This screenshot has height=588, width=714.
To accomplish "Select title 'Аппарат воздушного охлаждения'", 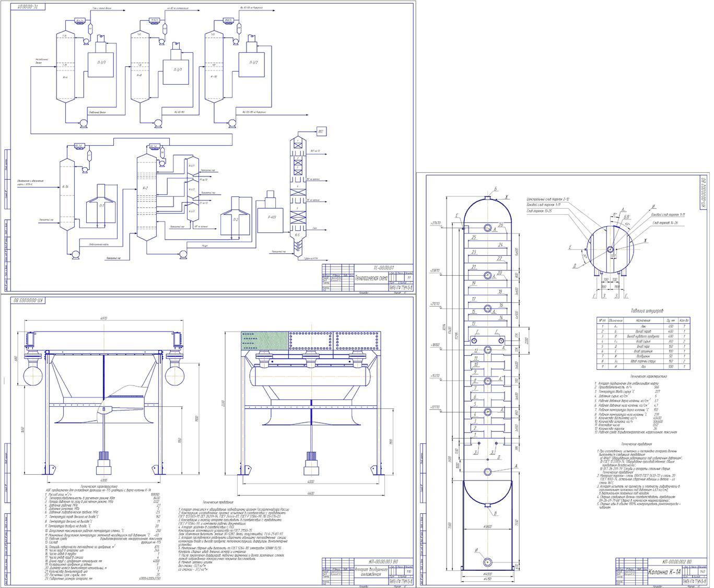I will pyautogui.click(x=370, y=571).
